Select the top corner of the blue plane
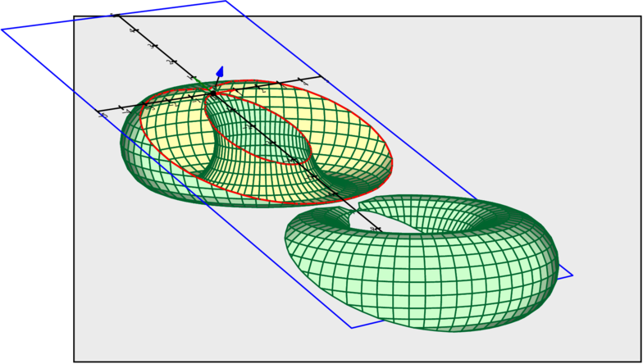This screenshot has height=364, width=643. (x=226, y=2)
